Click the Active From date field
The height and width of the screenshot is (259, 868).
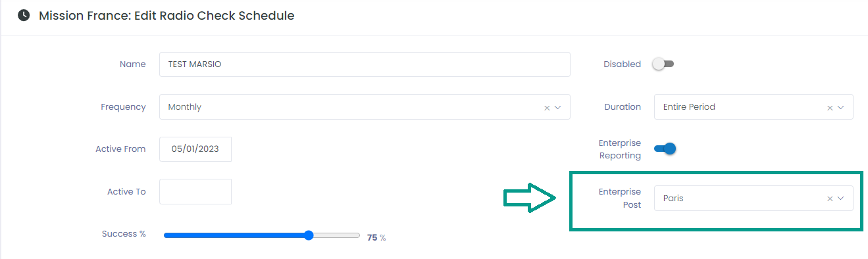click(195, 149)
